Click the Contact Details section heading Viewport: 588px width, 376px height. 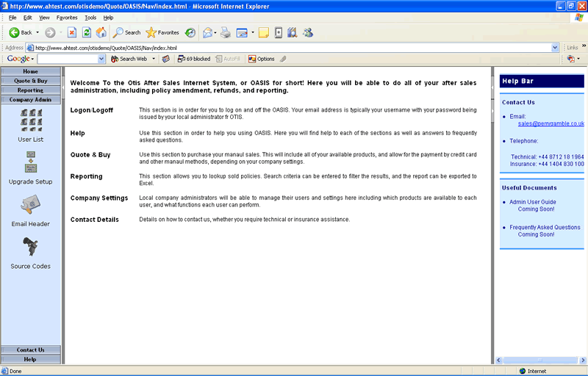tap(95, 220)
